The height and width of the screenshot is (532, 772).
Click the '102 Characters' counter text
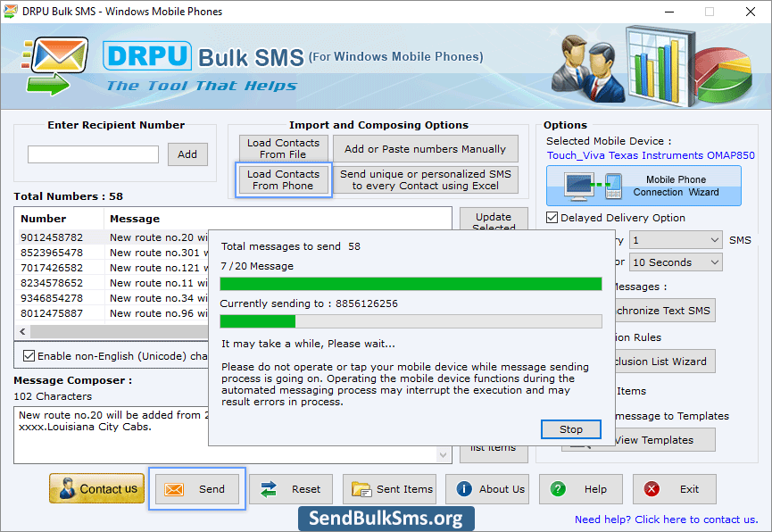pos(53,396)
